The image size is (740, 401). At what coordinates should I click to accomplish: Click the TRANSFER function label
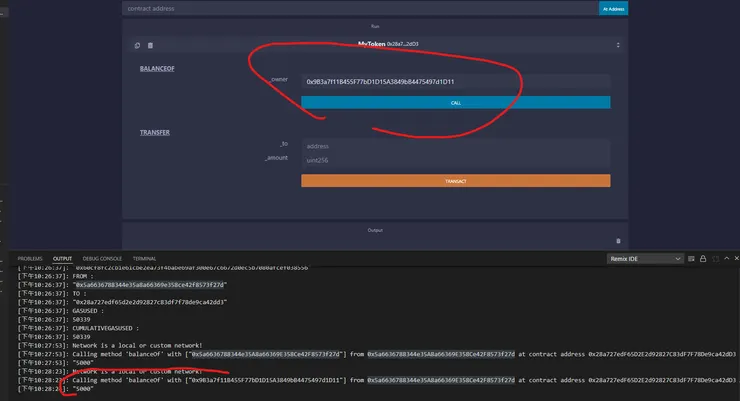click(x=154, y=133)
